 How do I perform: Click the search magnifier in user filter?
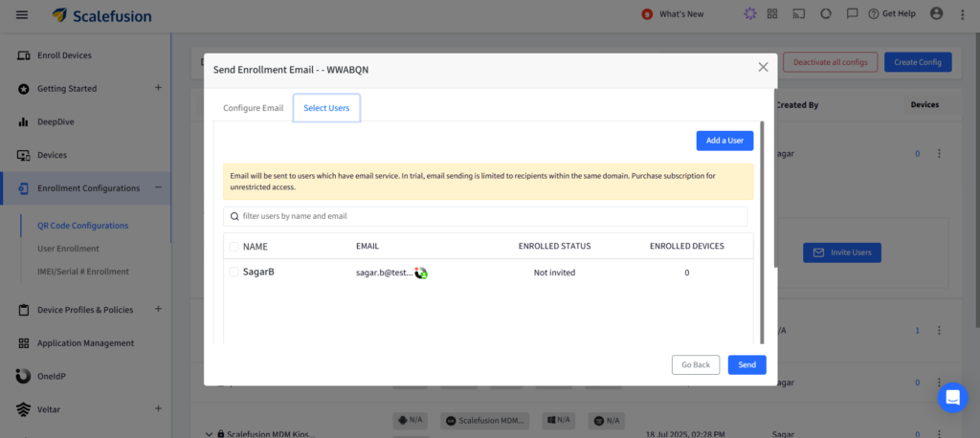[x=234, y=216]
